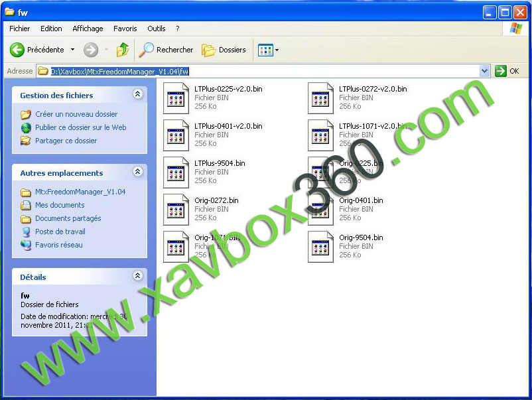Collapse the Autres emplacements panel
532x400 pixels.
[138, 172]
